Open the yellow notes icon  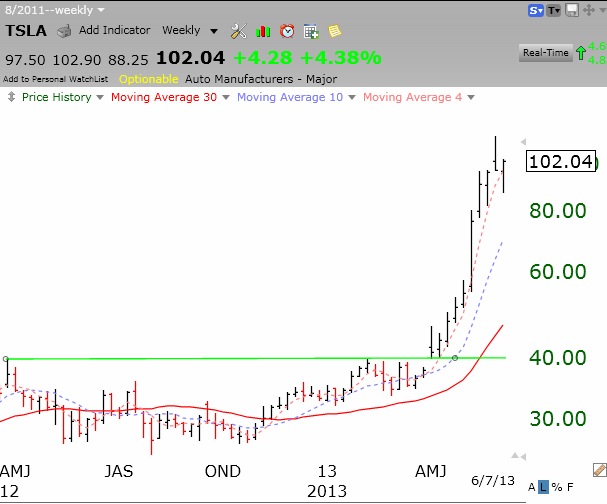(334, 31)
